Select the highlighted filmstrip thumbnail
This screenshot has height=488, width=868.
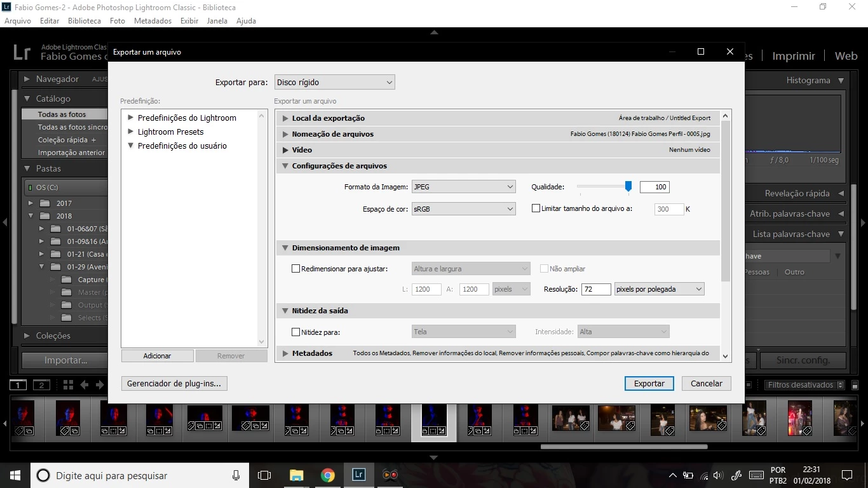[x=433, y=423]
